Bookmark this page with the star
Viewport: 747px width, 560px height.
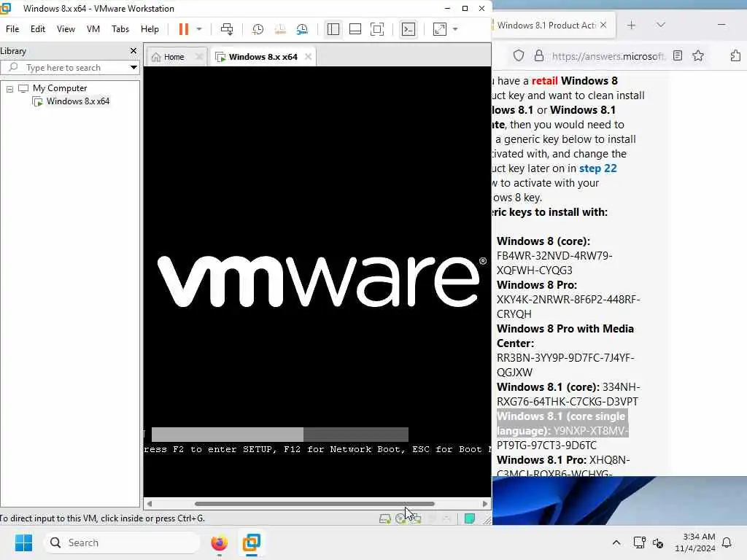coord(698,55)
